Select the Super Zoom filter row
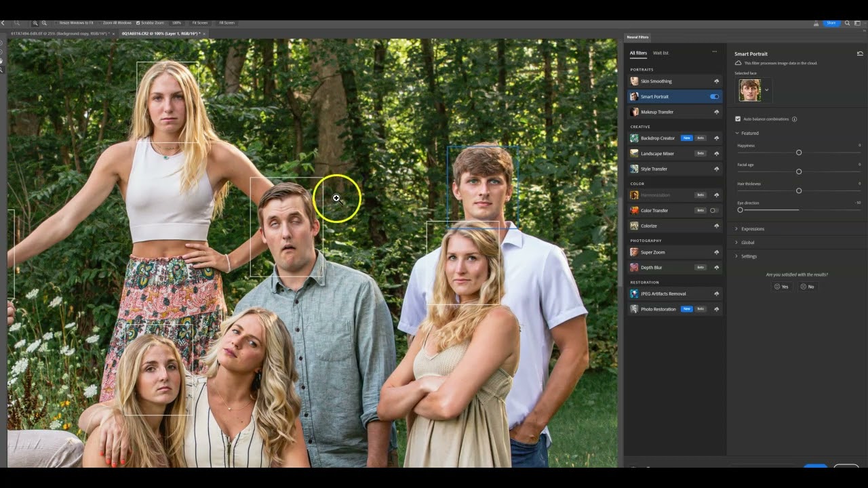868x488 pixels. tap(675, 252)
